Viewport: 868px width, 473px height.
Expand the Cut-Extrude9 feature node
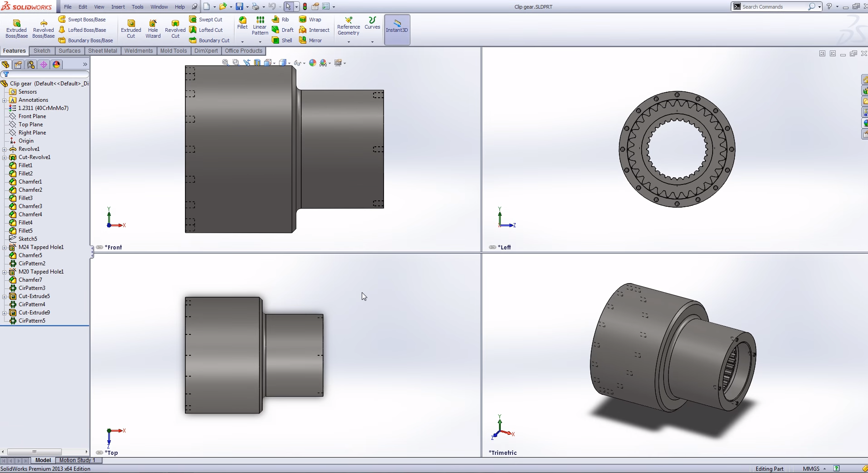click(x=5, y=313)
